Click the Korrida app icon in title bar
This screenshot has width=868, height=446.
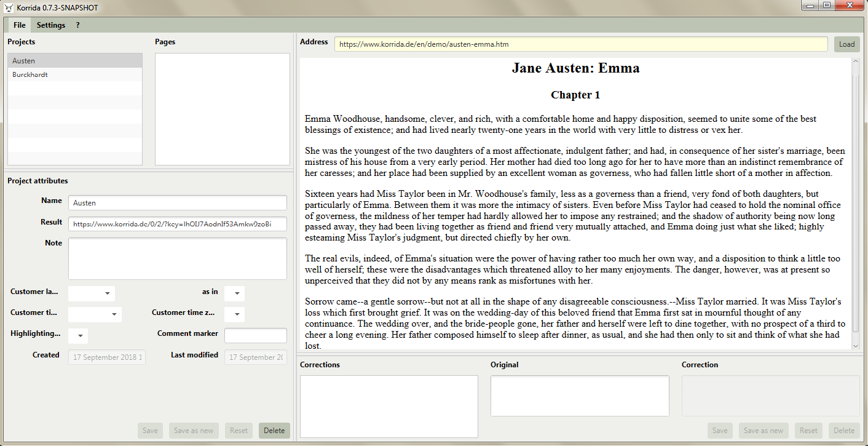point(9,7)
